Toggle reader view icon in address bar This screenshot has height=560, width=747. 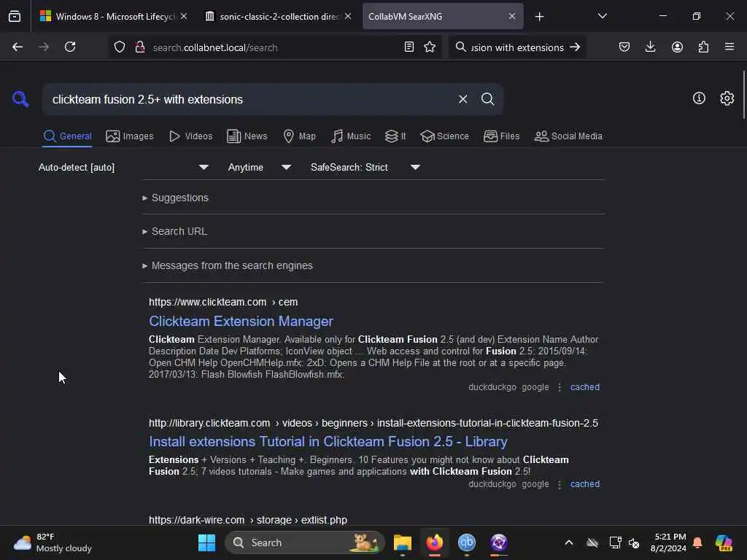pos(409,47)
